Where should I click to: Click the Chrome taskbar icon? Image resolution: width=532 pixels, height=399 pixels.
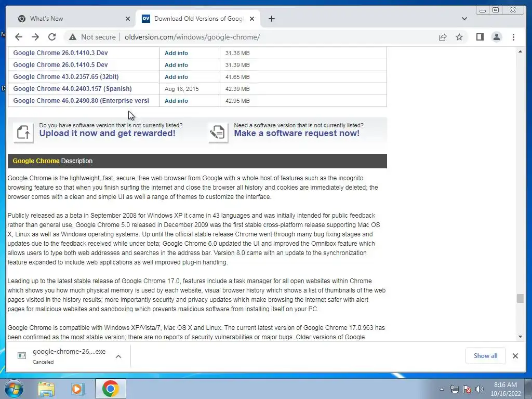click(110, 389)
